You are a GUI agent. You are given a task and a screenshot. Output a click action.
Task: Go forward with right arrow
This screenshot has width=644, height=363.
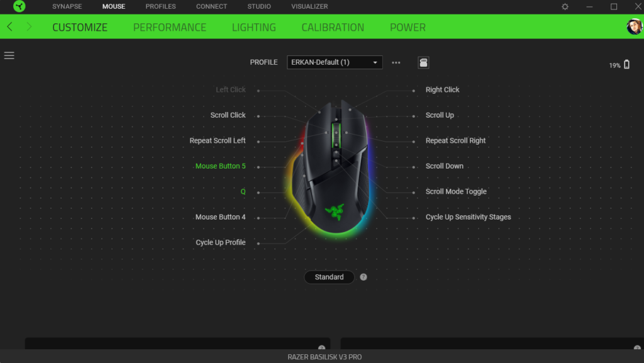coord(29,26)
